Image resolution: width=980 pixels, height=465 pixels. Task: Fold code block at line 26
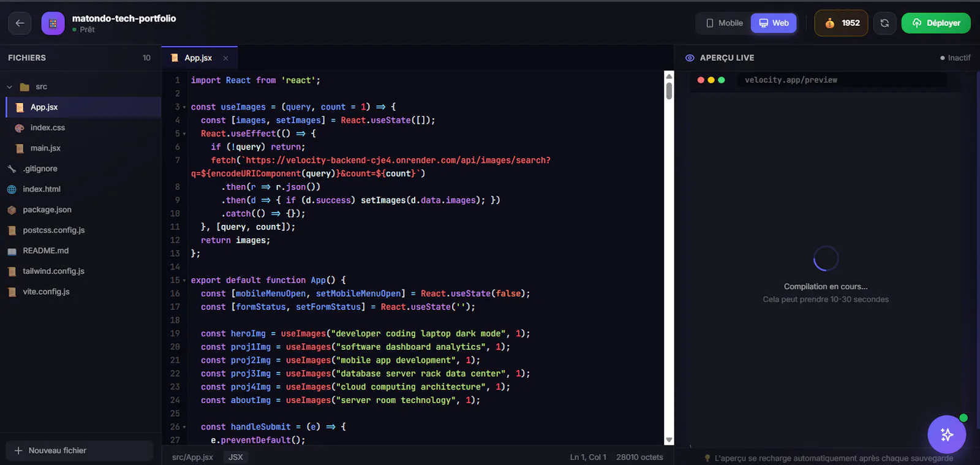click(x=184, y=427)
